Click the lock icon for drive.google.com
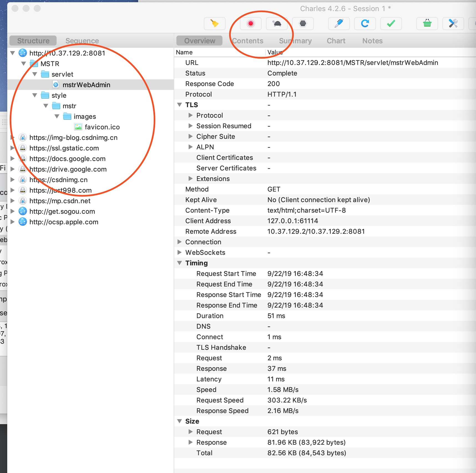Screen dimensions: 476x473 [x=23, y=169]
